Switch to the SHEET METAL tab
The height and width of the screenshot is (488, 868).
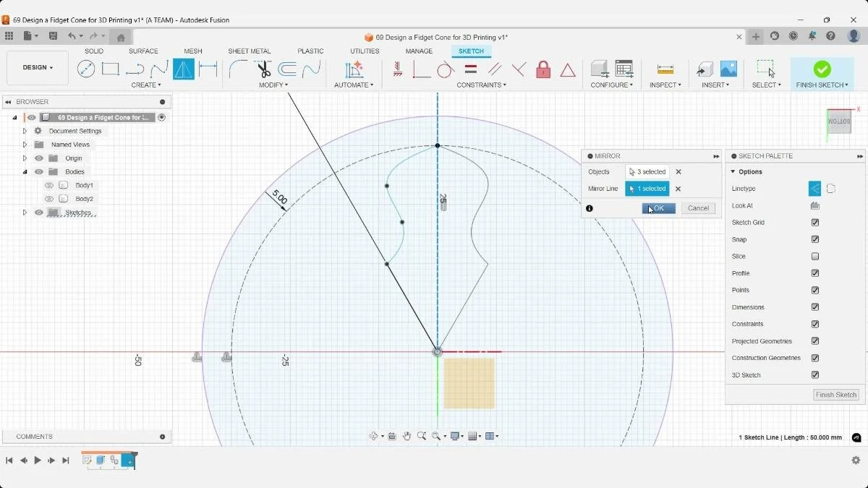click(250, 51)
